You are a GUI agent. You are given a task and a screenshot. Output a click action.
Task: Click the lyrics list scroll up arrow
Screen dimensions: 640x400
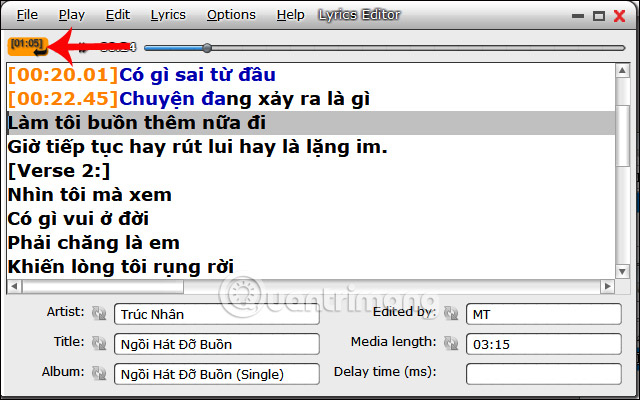(x=622, y=71)
